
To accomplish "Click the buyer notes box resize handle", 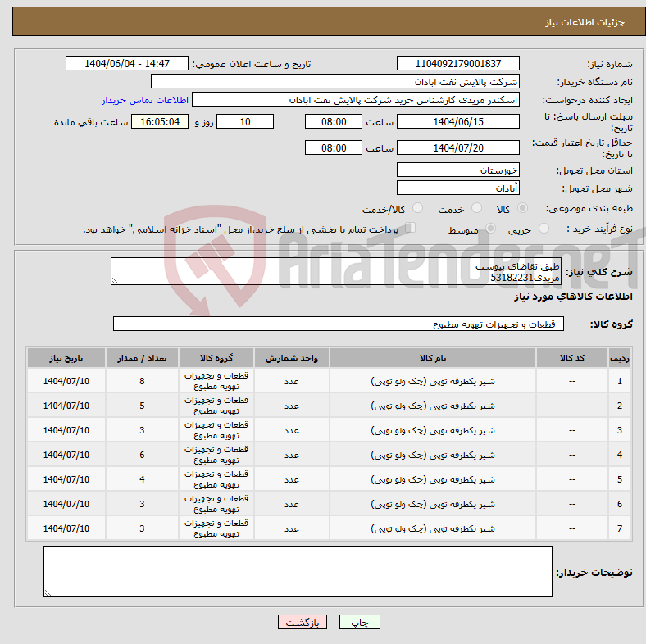I will coord(48,593).
